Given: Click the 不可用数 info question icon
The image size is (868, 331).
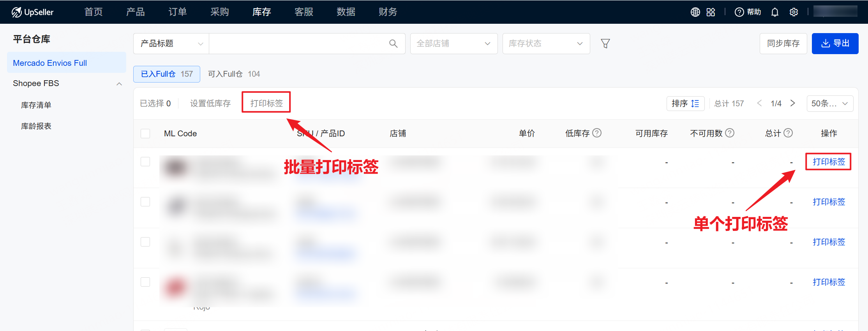Looking at the screenshot, I should [730, 133].
